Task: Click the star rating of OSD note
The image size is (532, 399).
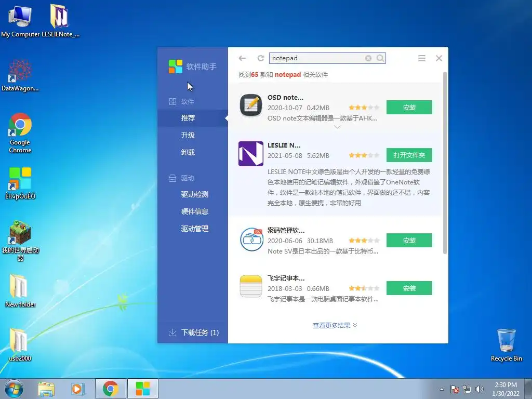Action: coord(364,108)
